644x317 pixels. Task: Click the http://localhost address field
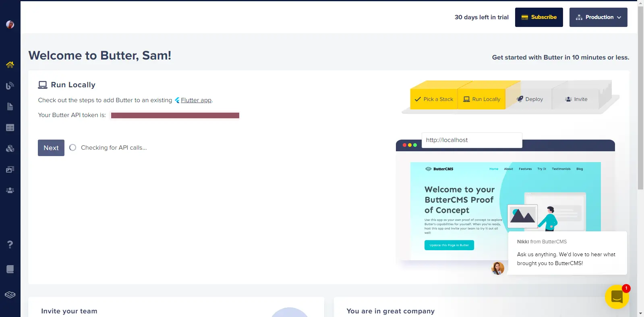point(472,140)
